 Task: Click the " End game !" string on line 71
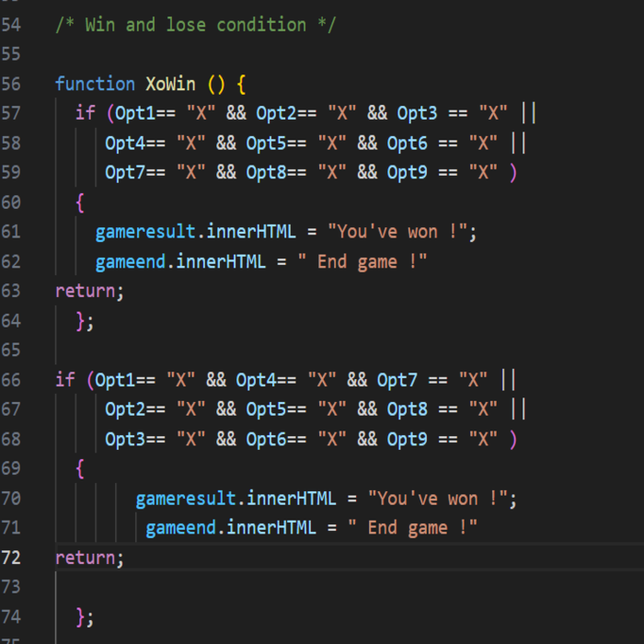[413, 528]
